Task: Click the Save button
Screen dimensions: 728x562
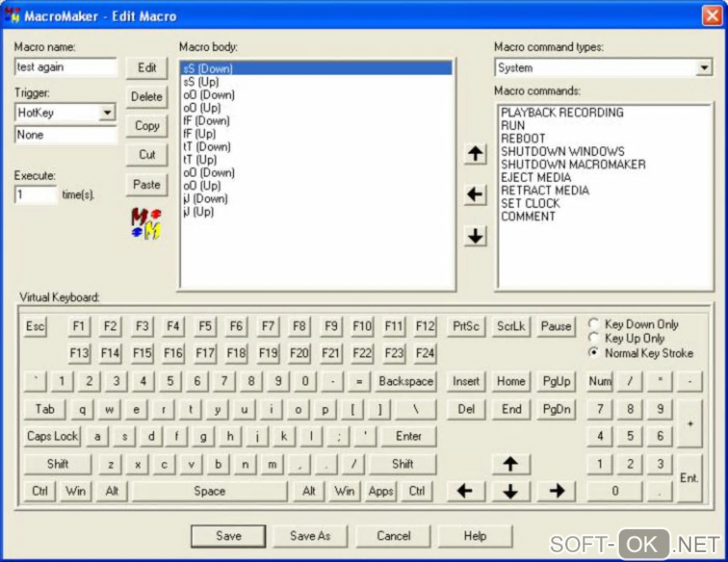Action: pyautogui.click(x=228, y=536)
